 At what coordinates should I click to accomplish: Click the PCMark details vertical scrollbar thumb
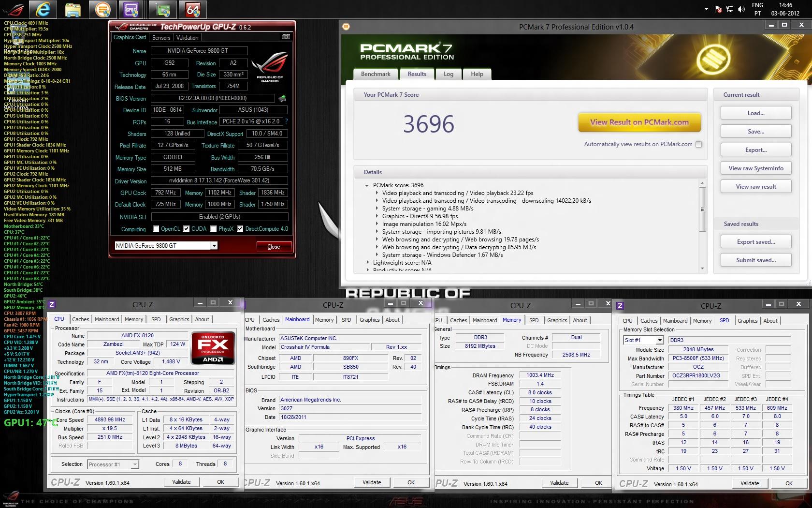pos(702,209)
